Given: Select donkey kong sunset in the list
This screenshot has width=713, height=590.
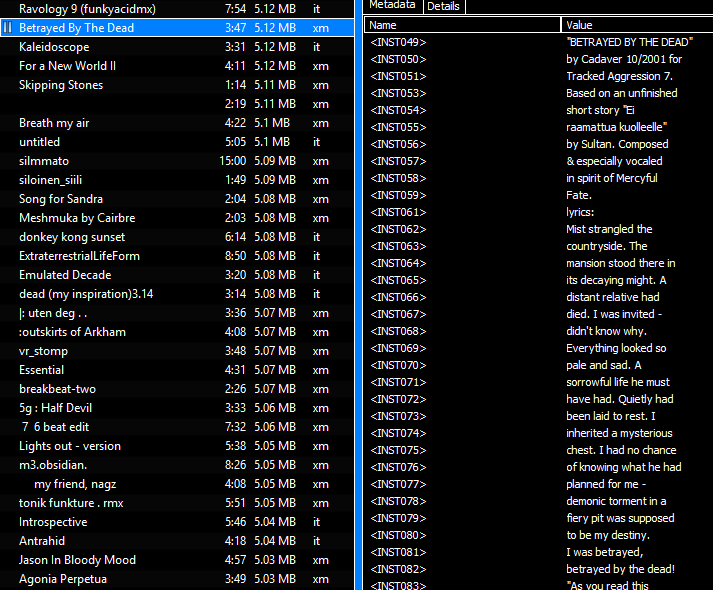Looking at the screenshot, I should (x=72, y=237).
